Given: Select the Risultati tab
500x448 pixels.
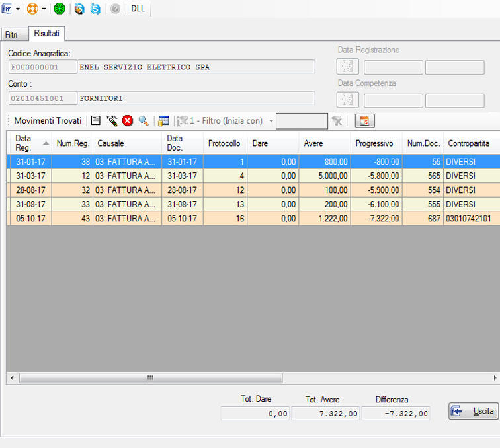Looking at the screenshot, I should [46, 34].
